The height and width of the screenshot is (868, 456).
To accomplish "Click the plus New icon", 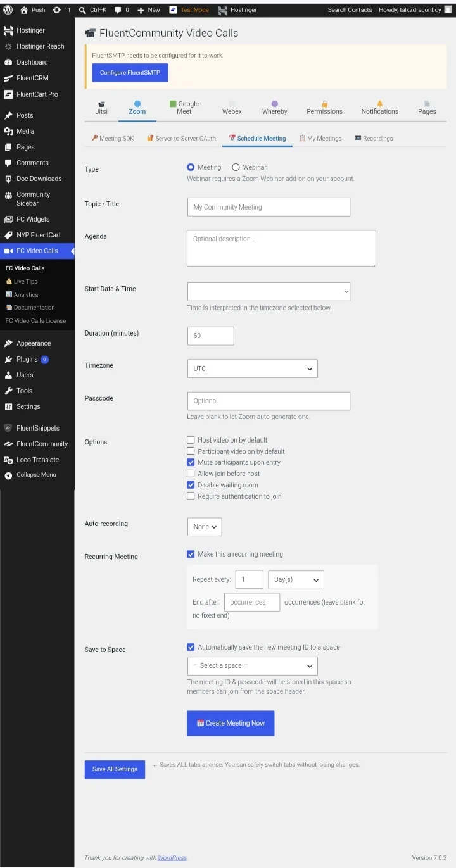I will point(141,10).
